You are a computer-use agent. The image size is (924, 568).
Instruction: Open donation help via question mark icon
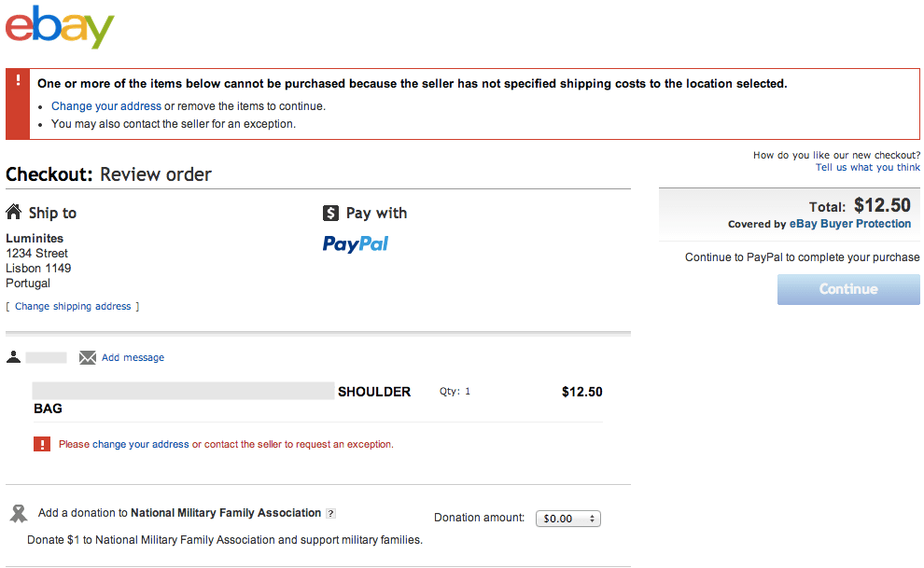[331, 513]
